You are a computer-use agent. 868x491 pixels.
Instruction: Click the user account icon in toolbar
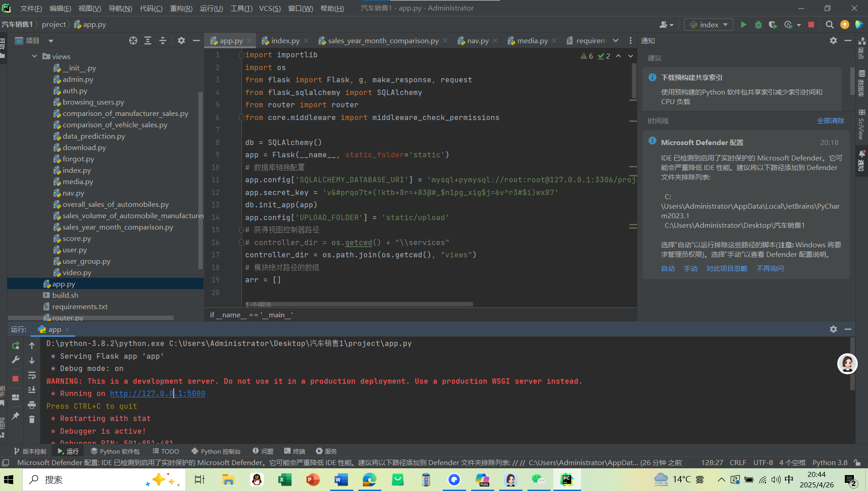click(666, 25)
